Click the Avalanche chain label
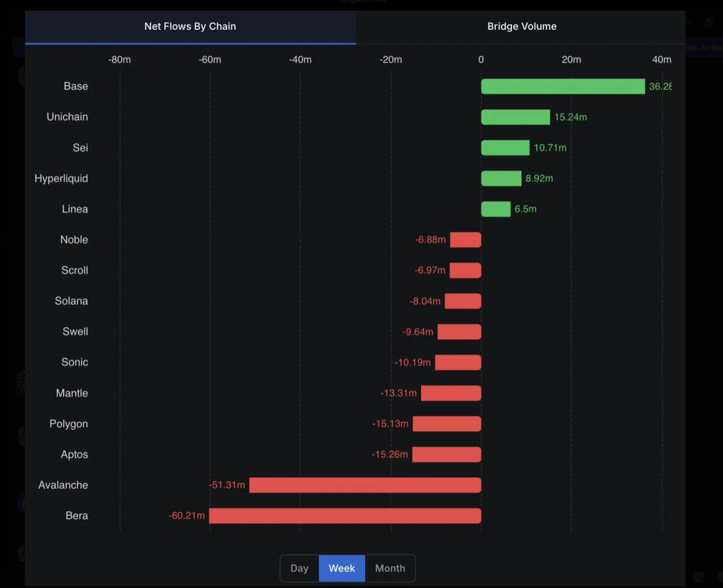Viewport: 723px width, 588px height. click(63, 486)
